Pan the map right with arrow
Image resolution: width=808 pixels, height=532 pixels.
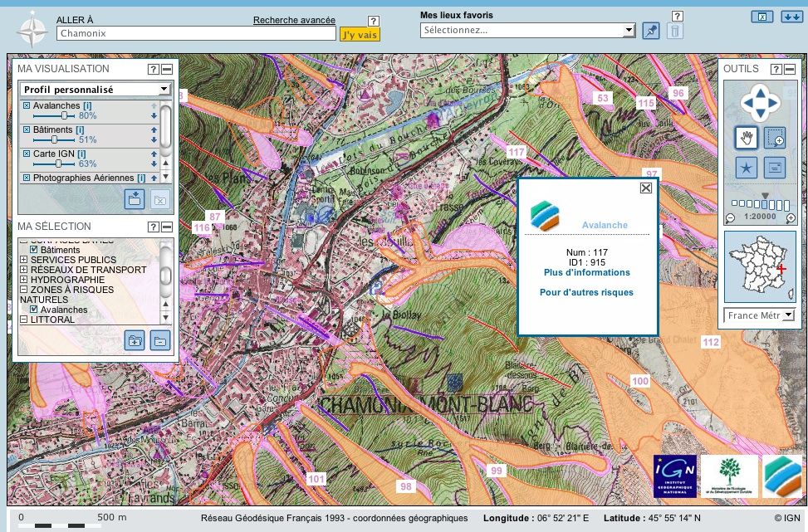773,102
